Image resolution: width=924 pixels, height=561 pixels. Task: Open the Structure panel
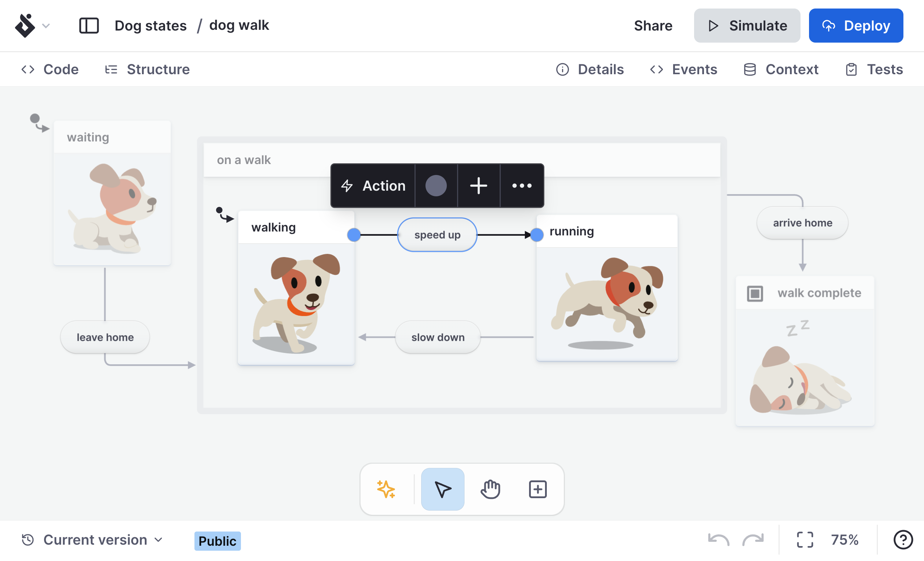coord(147,69)
